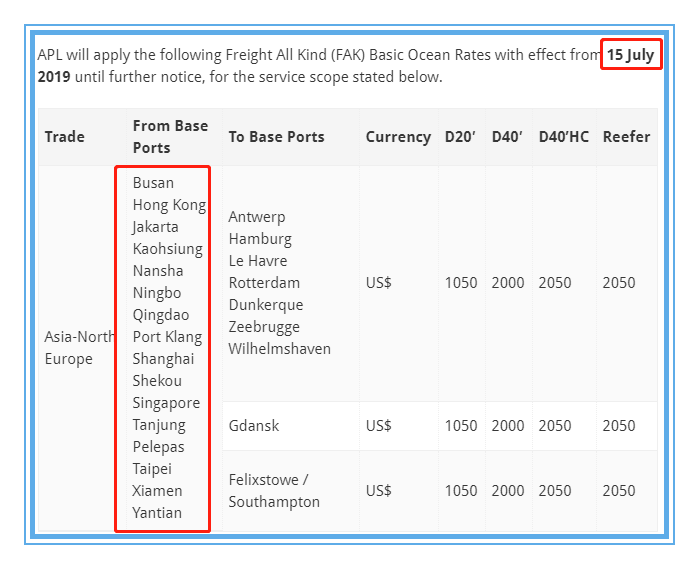Select Yantian at the bottom of the ports list
The image size is (699, 569).
point(157,513)
